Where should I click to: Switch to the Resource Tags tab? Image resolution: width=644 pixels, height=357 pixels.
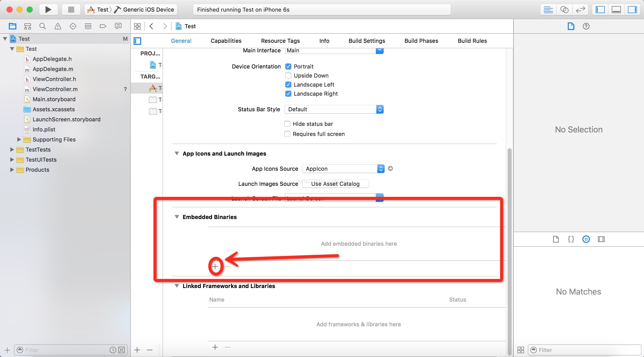pos(280,41)
